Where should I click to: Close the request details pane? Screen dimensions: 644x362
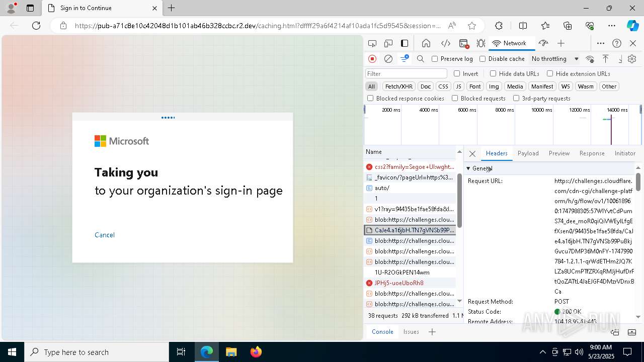pos(472,154)
